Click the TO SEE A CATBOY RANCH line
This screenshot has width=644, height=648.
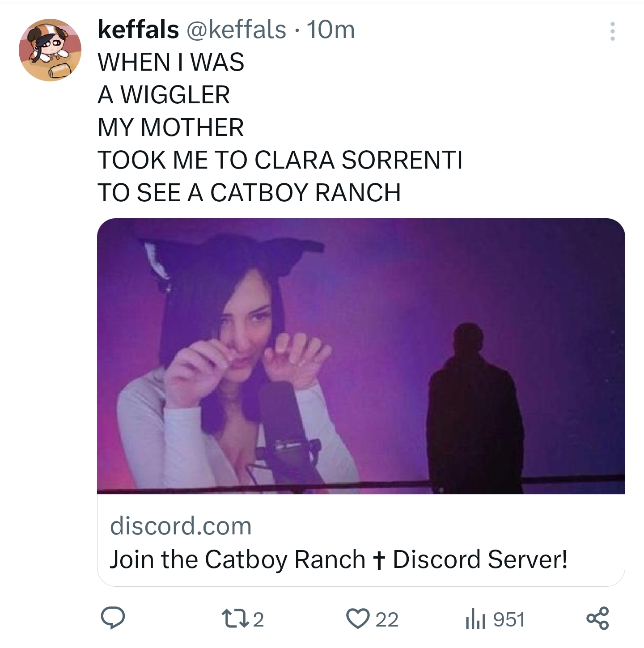(x=249, y=193)
